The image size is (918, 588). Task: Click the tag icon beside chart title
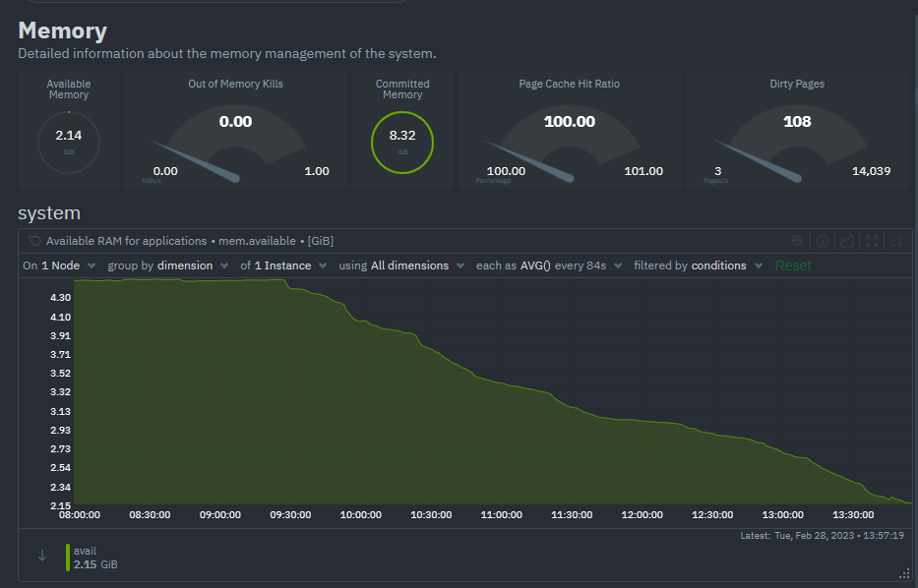coord(33,241)
